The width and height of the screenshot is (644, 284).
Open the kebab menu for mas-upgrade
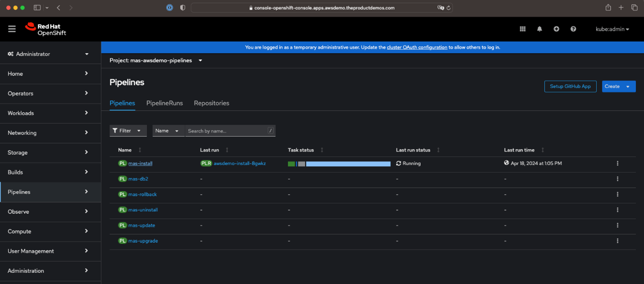617,240
